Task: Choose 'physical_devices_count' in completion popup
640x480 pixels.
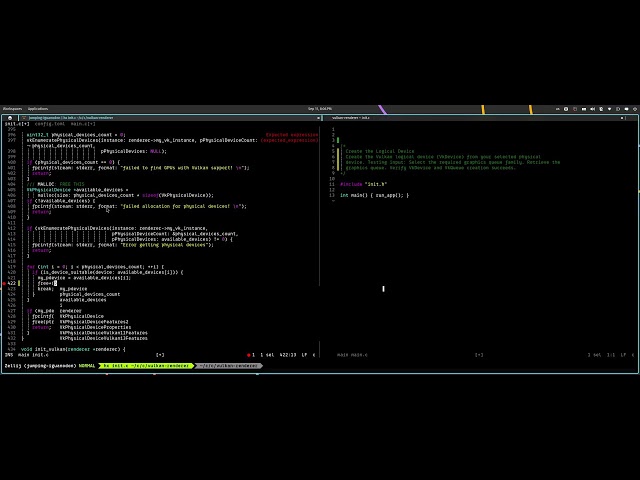Action: coord(90,294)
